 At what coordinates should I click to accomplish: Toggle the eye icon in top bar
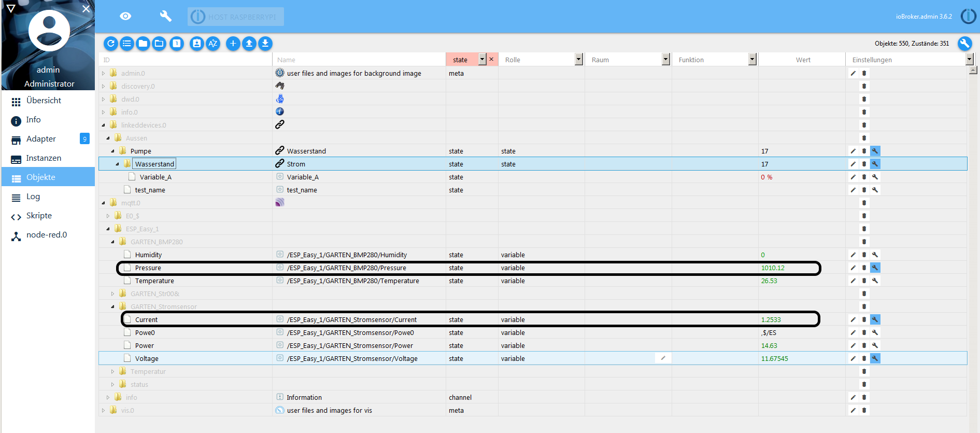click(125, 16)
